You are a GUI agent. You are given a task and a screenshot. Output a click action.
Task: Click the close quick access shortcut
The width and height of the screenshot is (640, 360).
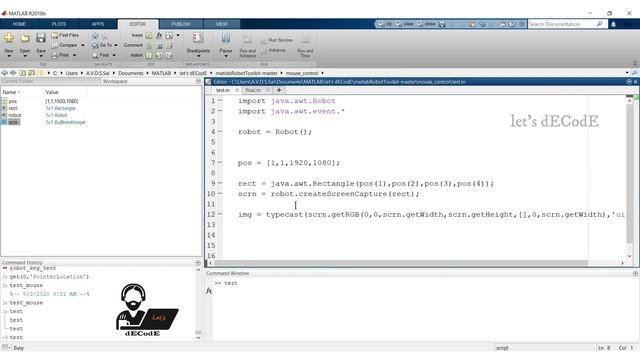pyautogui.click(x=426, y=24)
